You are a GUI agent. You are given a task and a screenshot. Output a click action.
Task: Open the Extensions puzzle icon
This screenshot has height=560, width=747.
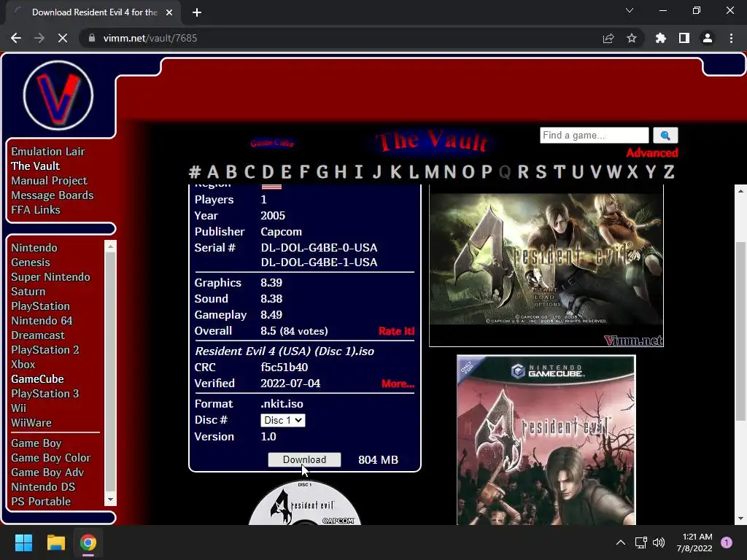660,38
